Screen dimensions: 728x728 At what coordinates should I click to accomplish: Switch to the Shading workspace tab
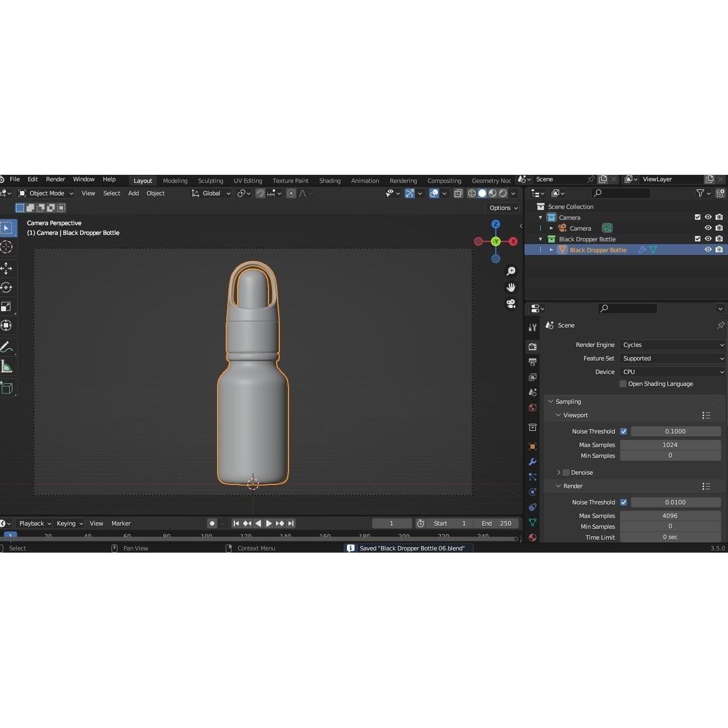330,180
